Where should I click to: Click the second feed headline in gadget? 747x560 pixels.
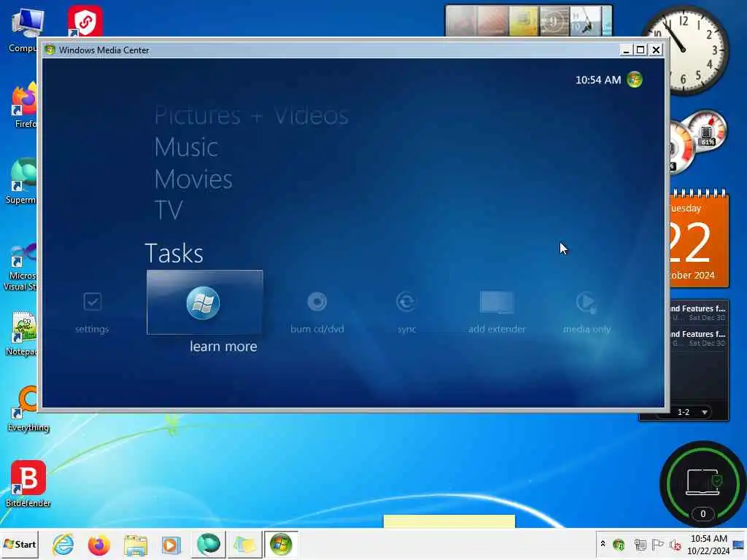tap(697, 338)
